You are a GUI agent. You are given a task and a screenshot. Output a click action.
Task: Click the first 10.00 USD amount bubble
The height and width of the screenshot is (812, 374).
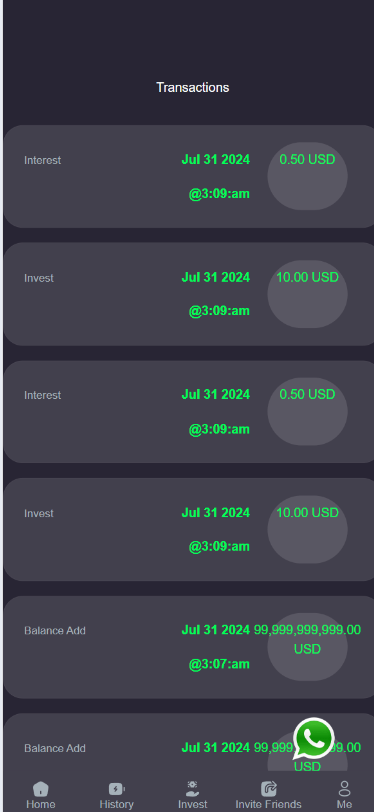tap(307, 294)
